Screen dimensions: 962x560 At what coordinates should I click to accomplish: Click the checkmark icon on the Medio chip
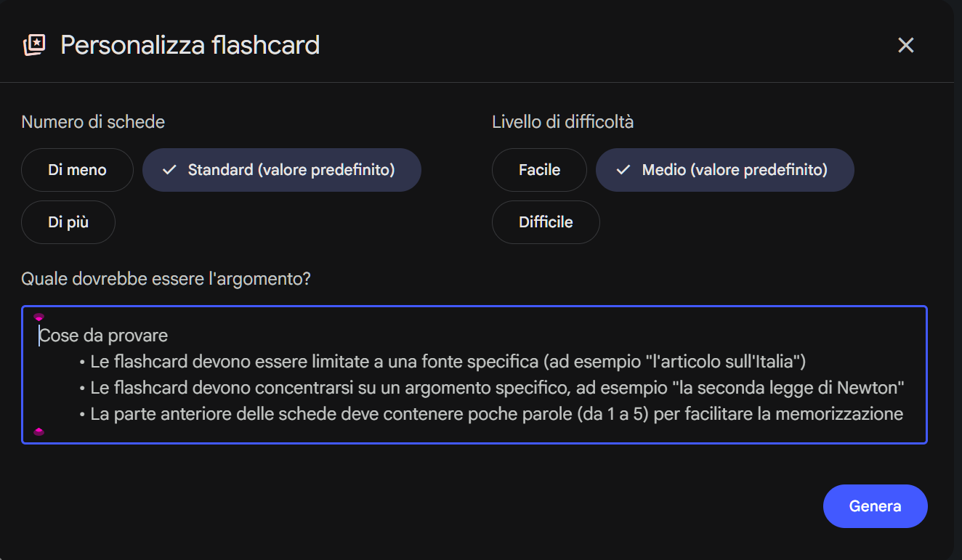point(623,170)
